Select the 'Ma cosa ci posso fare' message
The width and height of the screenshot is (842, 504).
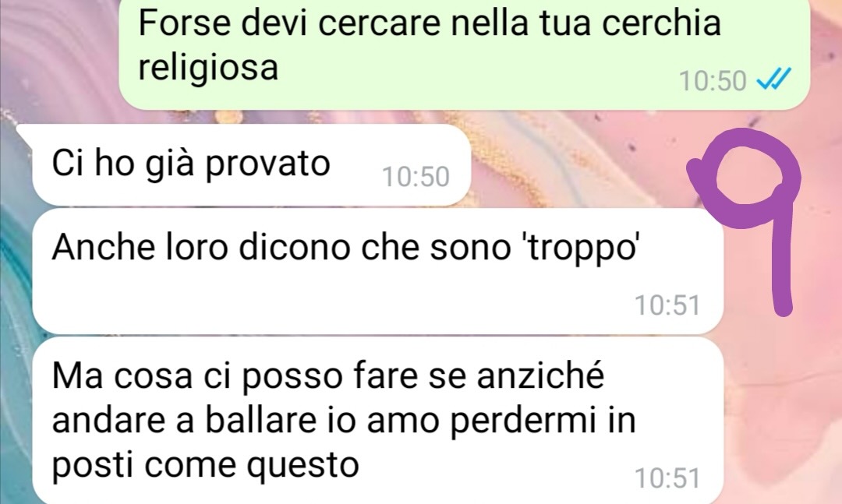(377, 421)
